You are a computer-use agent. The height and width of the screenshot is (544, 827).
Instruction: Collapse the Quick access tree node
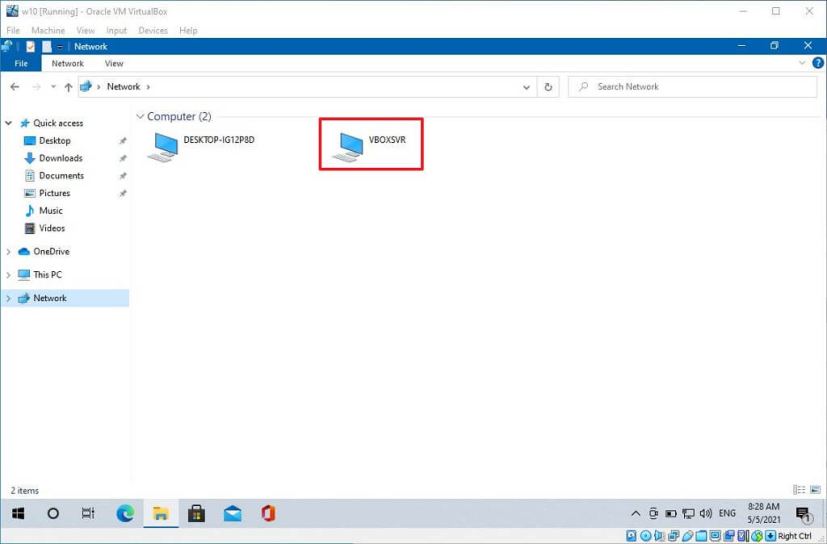pyautogui.click(x=8, y=123)
